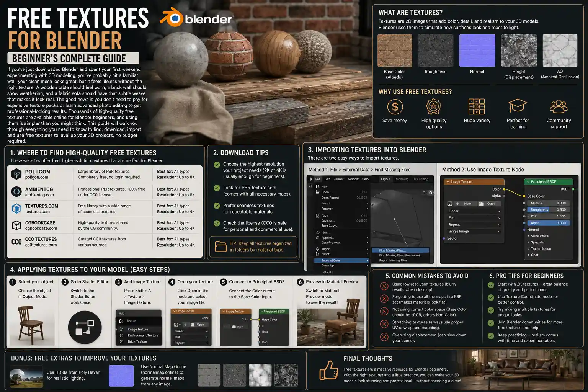This screenshot has height=392, width=588.
Task: Click the folder icon in the TIP box
Action: point(220,246)
